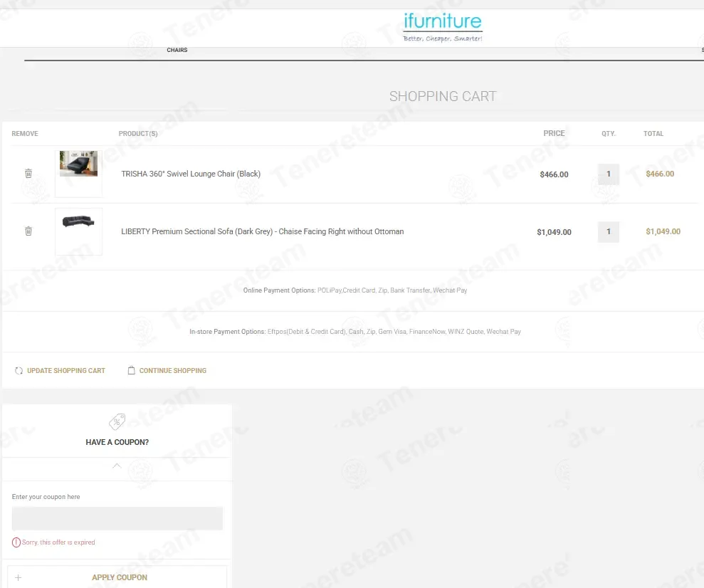Click the PRICE column header

tap(554, 133)
